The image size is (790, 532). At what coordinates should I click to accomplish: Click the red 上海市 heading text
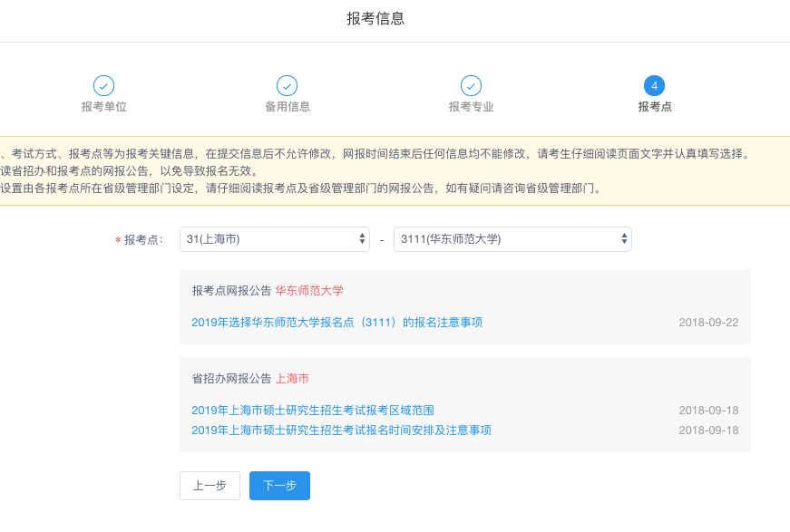292,379
